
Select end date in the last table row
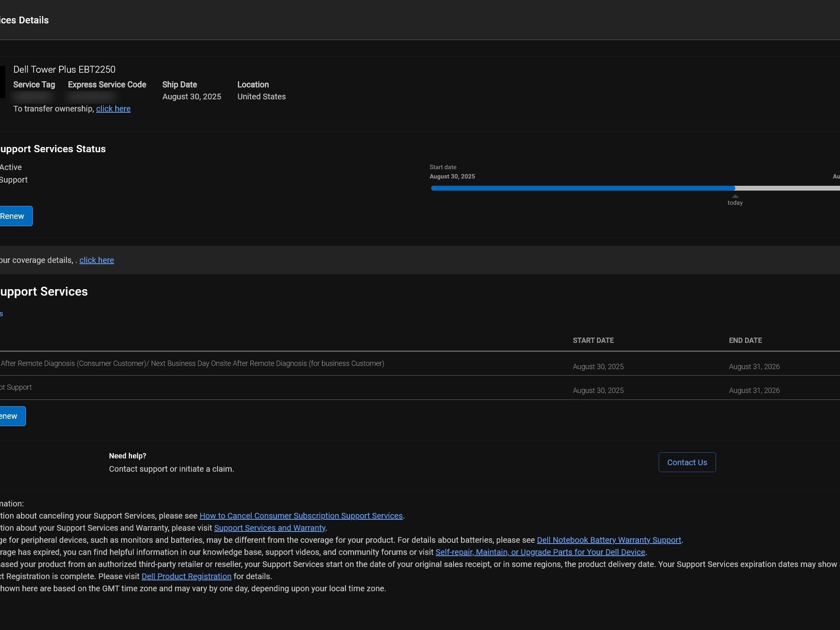click(x=754, y=390)
